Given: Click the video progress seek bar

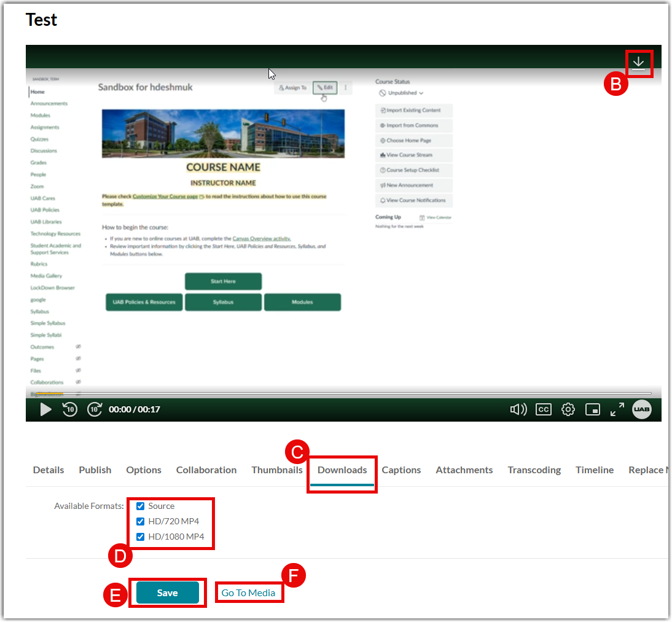Looking at the screenshot, I should tap(344, 393).
